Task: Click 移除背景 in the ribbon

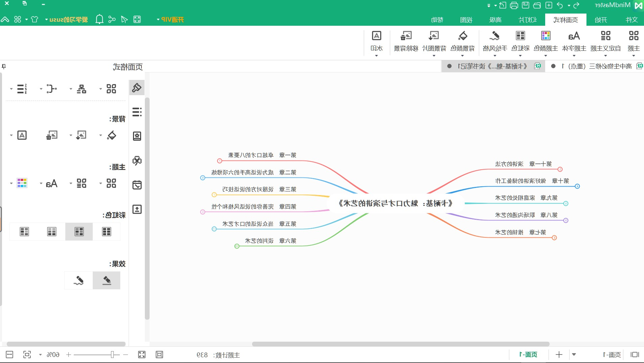Action: point(406,41)
